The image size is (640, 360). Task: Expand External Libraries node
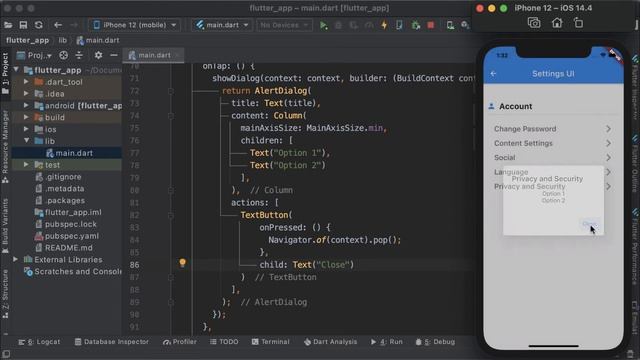coord(16,259)
